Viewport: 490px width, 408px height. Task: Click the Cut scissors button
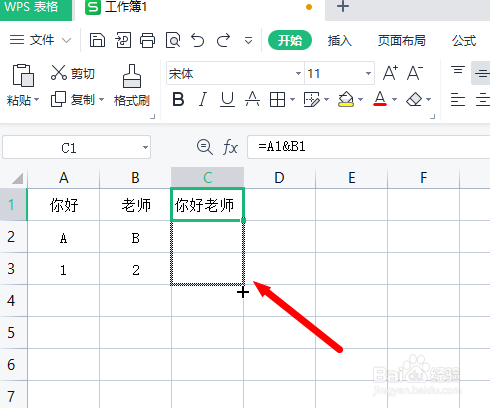click(x=73, y=73)
